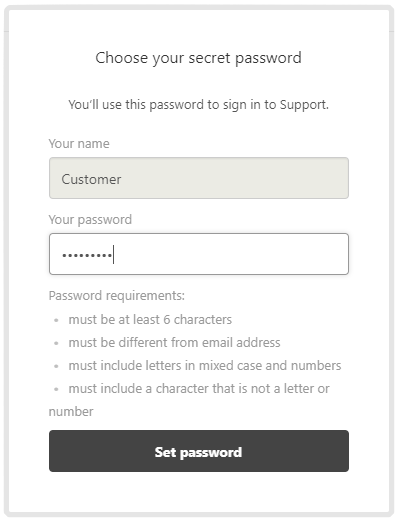This screenshot has width=399, height=522.
Task: Click the word 'Customer' in the name field
Action: (x=91, y=179)
